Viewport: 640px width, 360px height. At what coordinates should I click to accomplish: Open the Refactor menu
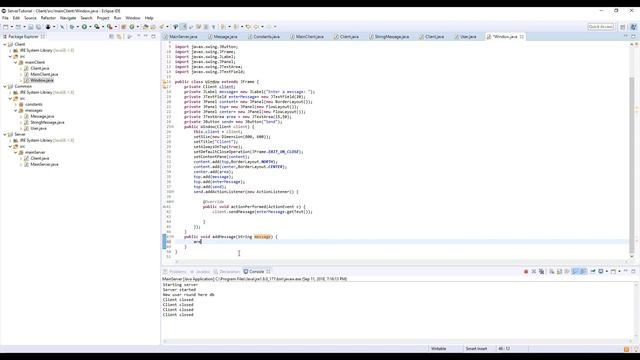pyautogui.click(x=48, y=18)
